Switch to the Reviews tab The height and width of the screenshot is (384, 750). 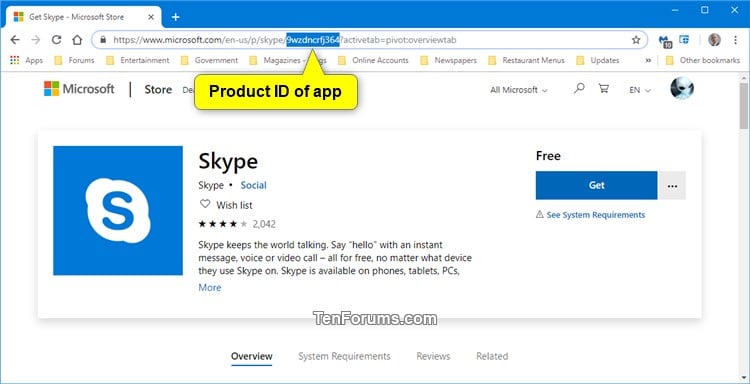(433, 356)
